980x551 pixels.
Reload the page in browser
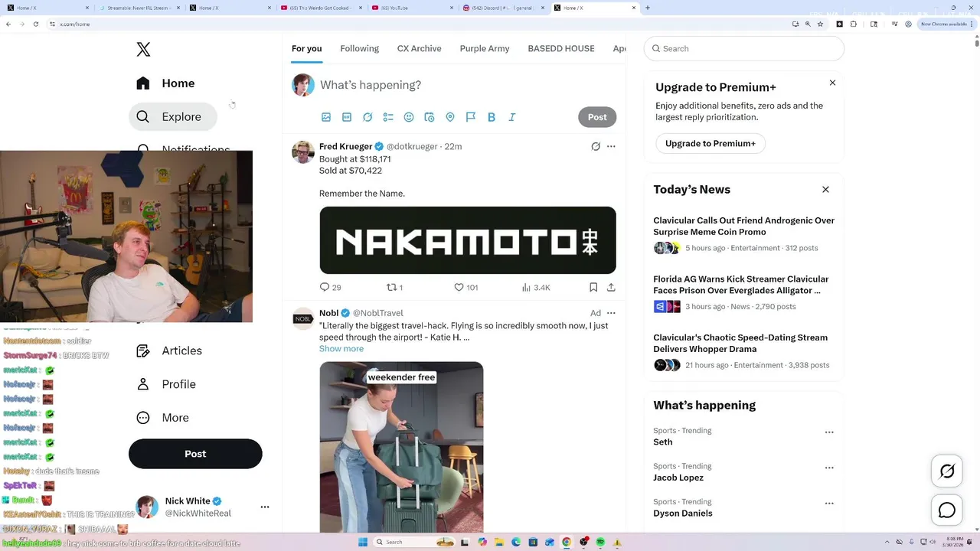click(x=34, y=24)
